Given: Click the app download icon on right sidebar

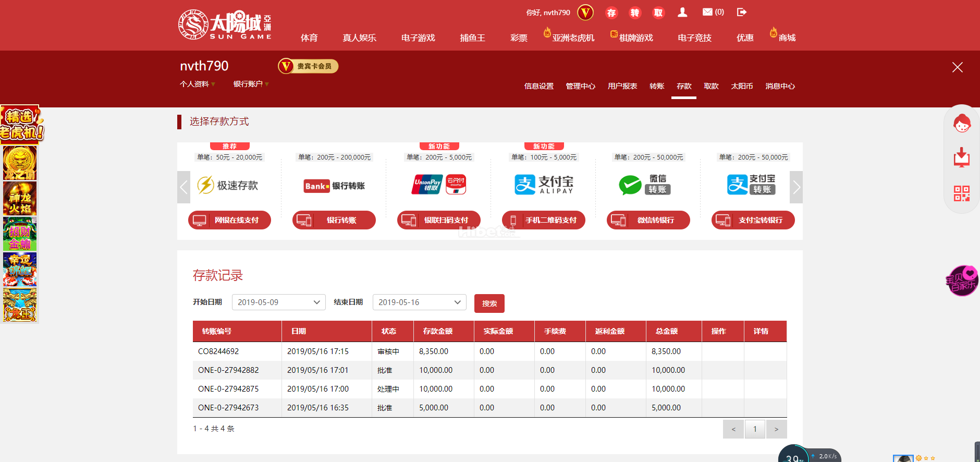Looking at the screenshot, I should coord(962,158).
